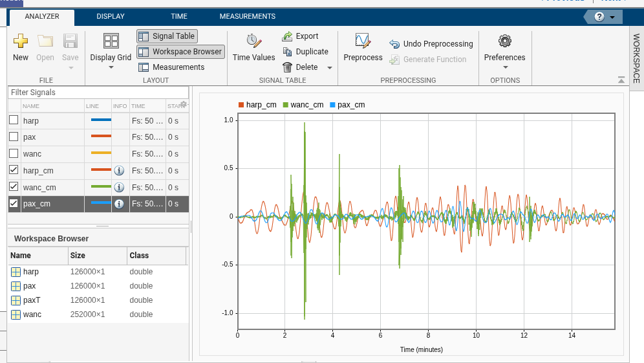Image resolution: width=644 pixels, height=363 pixels.
Task: Open the Measurements tab
Action: [x=247, y=17]
